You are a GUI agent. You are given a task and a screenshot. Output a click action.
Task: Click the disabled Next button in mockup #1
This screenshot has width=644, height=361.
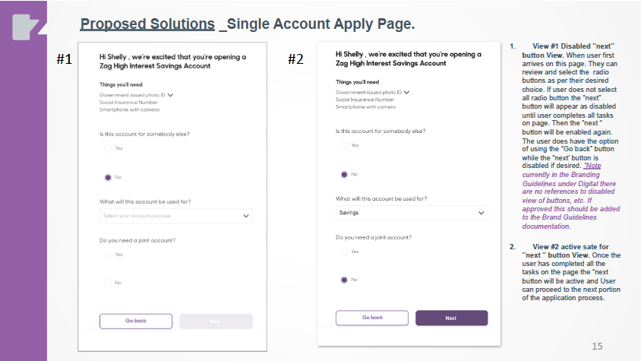216,321
